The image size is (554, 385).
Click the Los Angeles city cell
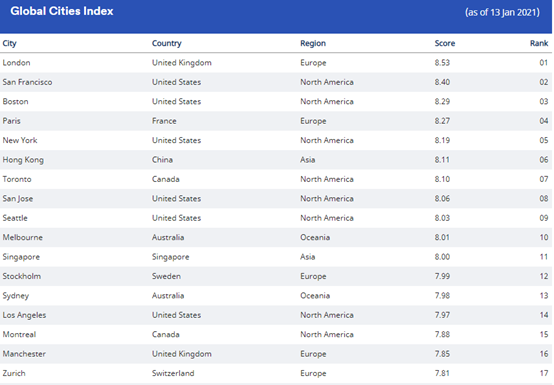point(24,315)
